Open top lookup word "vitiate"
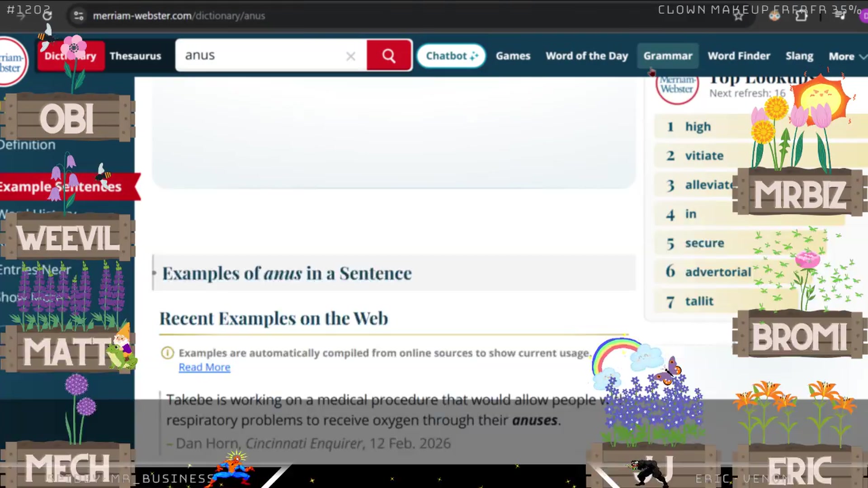This screenshot has height=488, width=868. [x=704, y=156]
